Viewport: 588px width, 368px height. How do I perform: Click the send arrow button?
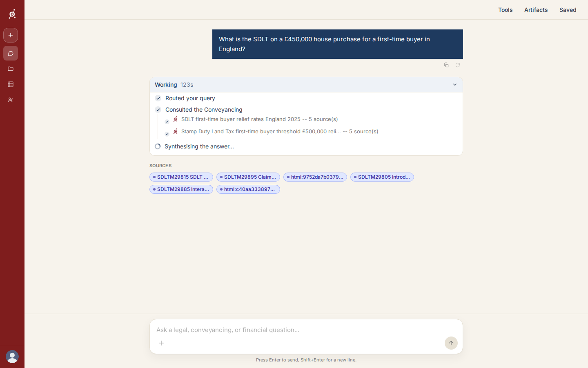[451, 343]
